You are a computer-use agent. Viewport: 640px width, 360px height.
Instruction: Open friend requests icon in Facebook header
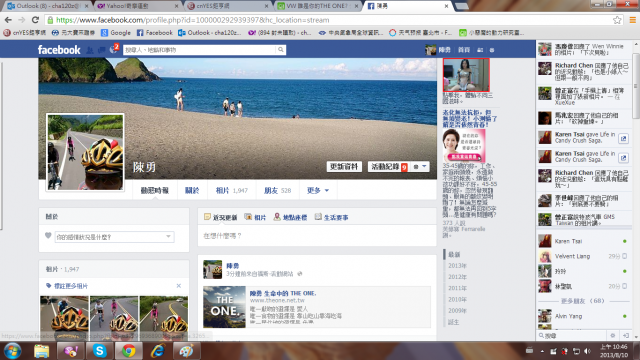click(90, 50)
